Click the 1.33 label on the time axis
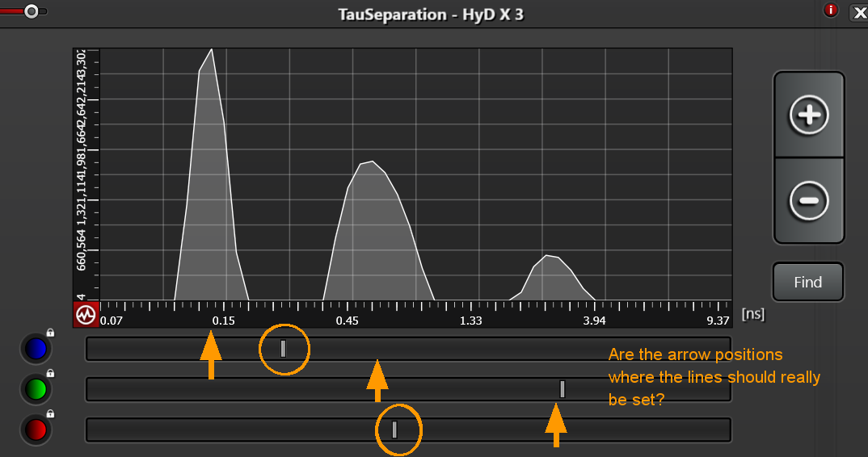This screenshot has width=868, height=457. coord(471,321)
